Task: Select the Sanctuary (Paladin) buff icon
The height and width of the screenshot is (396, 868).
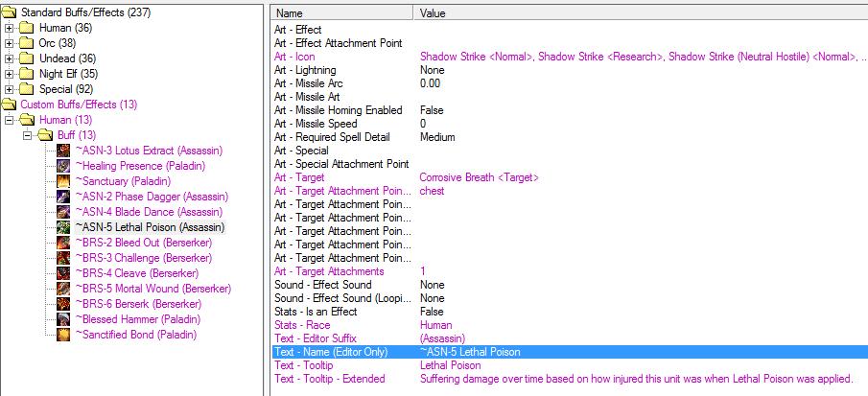Action: (63, 181)
